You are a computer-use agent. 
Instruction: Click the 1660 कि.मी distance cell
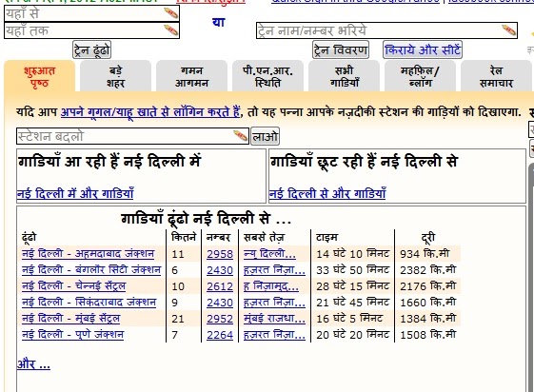point(428,303)
